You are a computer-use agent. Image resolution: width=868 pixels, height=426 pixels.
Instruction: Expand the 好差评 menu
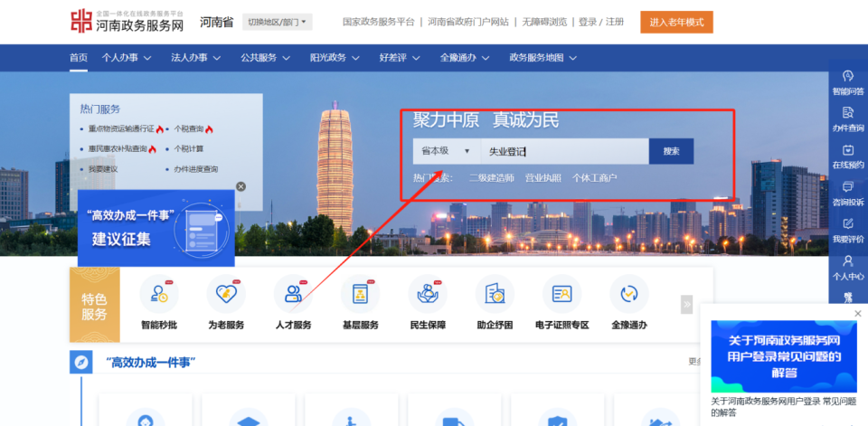pos(400,58)
